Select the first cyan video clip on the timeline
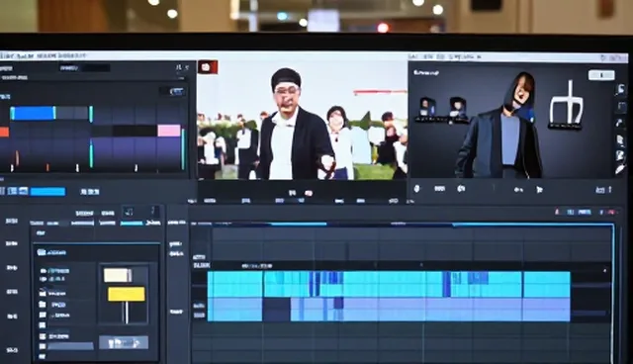The width and height of the screenshot is (633, 364). [x=235, y=285]
